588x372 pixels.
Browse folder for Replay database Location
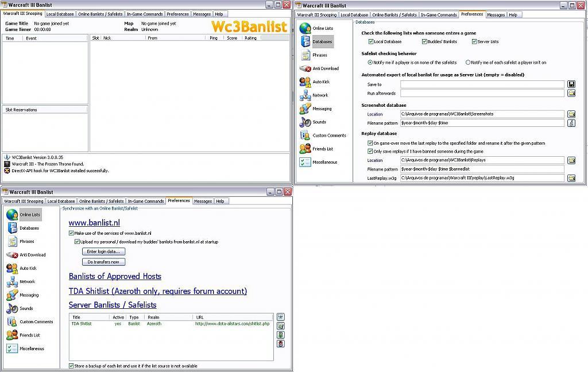coord(571,160)
